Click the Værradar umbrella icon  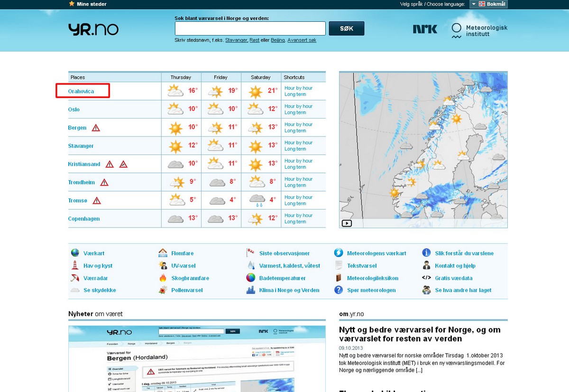pyautogui.click(x=75, y=278)
